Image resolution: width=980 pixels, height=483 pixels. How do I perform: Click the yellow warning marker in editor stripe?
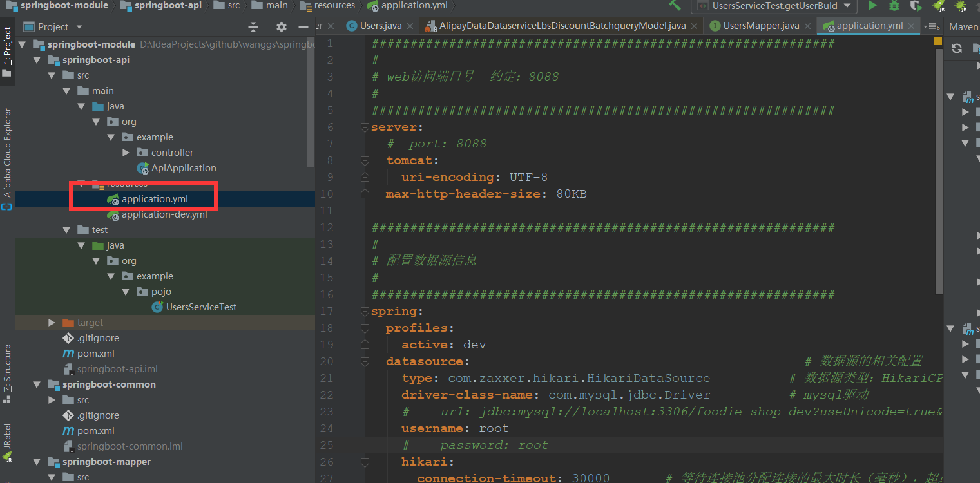pos(938,40)
